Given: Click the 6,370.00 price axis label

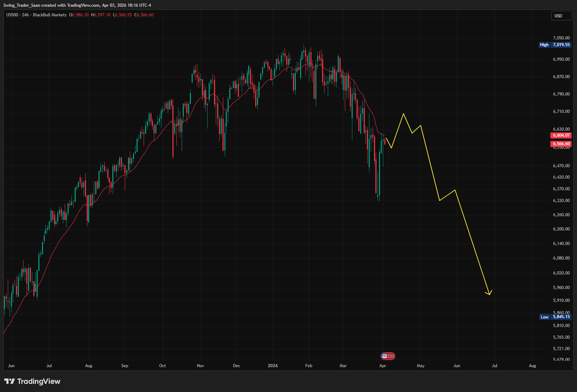Looking at the screenshot, I should click(561, 189).
